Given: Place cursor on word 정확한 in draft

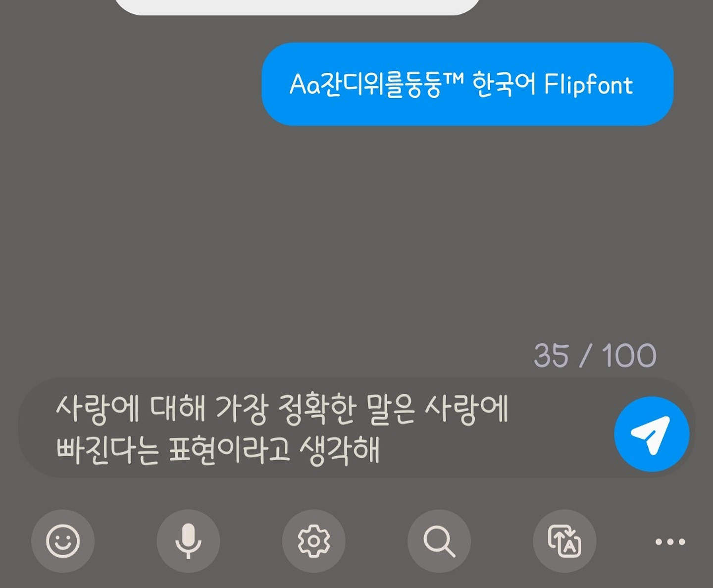Looking at the screenshot, I should point(317,410).
